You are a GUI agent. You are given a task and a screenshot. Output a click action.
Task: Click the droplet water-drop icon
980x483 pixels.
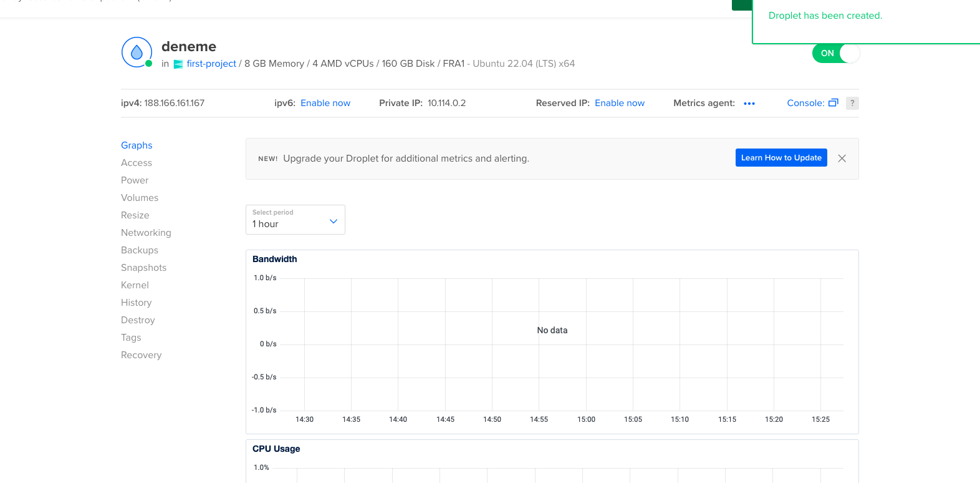(137, 52)
